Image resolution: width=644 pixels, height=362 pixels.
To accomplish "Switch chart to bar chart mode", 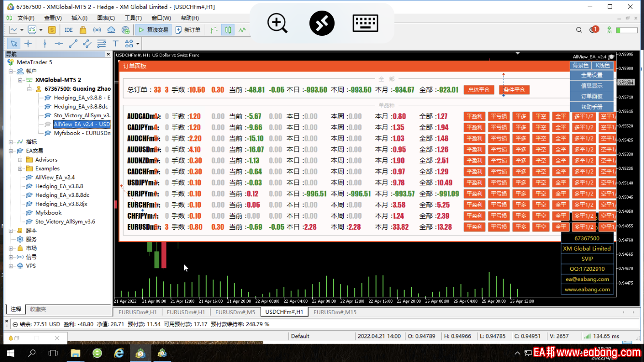I will tap(213, 30).
